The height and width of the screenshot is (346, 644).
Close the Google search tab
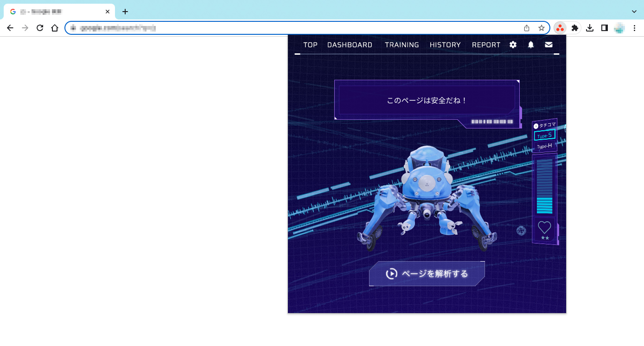[x=108, y=12]
